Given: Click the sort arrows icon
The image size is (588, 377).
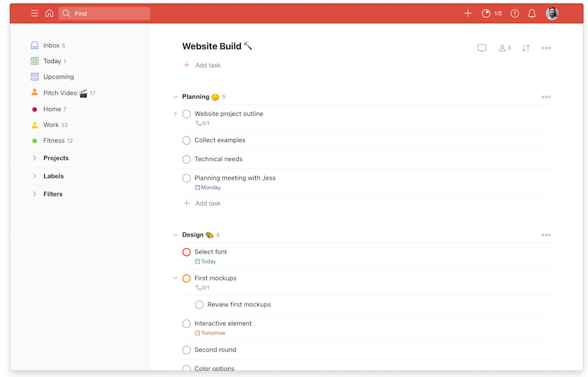Looking at the screenshot, I should tap(525, 48).
